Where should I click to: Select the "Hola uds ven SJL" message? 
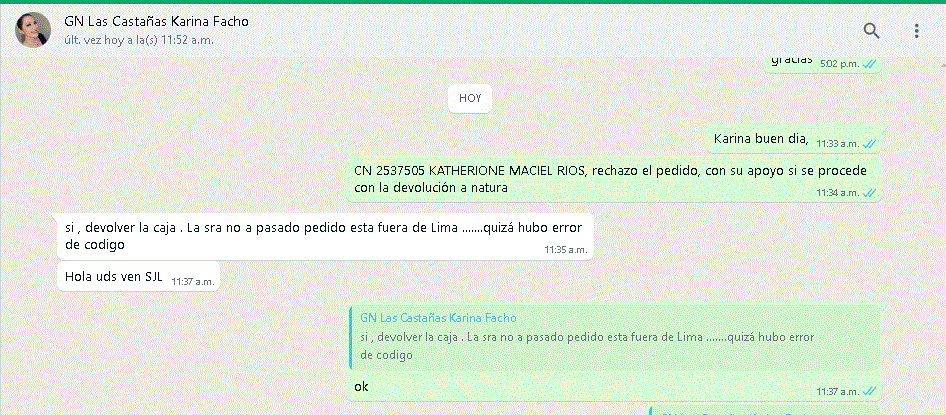pos(113,276)
